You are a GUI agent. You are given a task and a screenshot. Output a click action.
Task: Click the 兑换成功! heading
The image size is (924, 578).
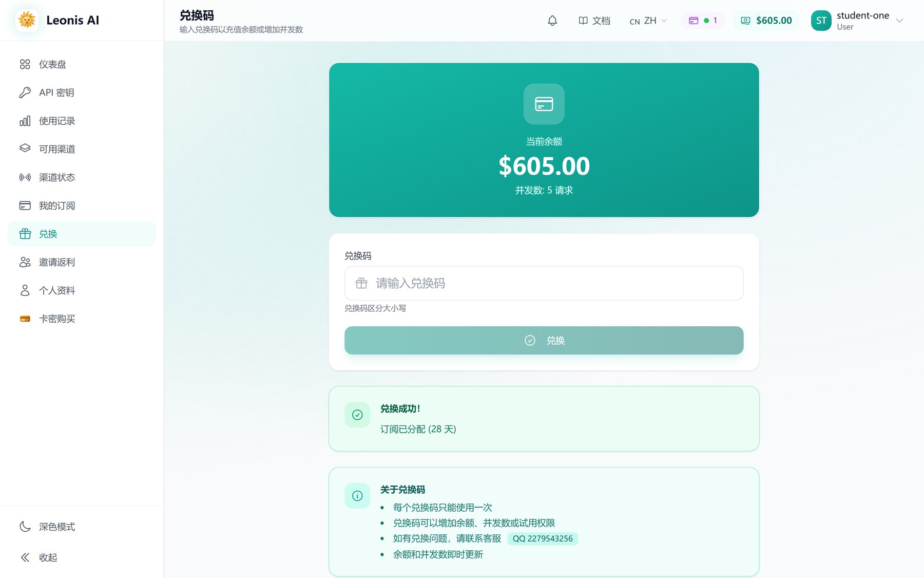(x=400, y=409)
